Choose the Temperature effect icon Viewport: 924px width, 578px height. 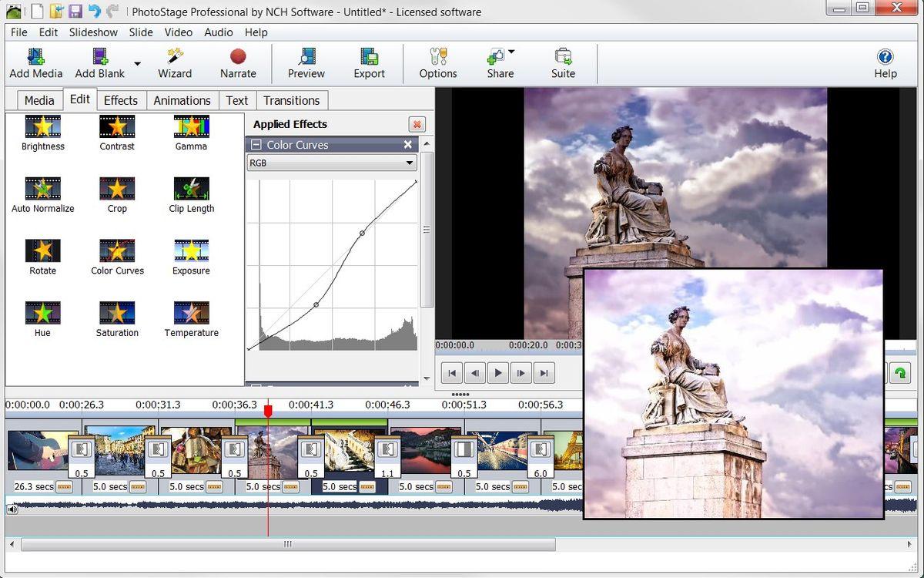point(191,319)
